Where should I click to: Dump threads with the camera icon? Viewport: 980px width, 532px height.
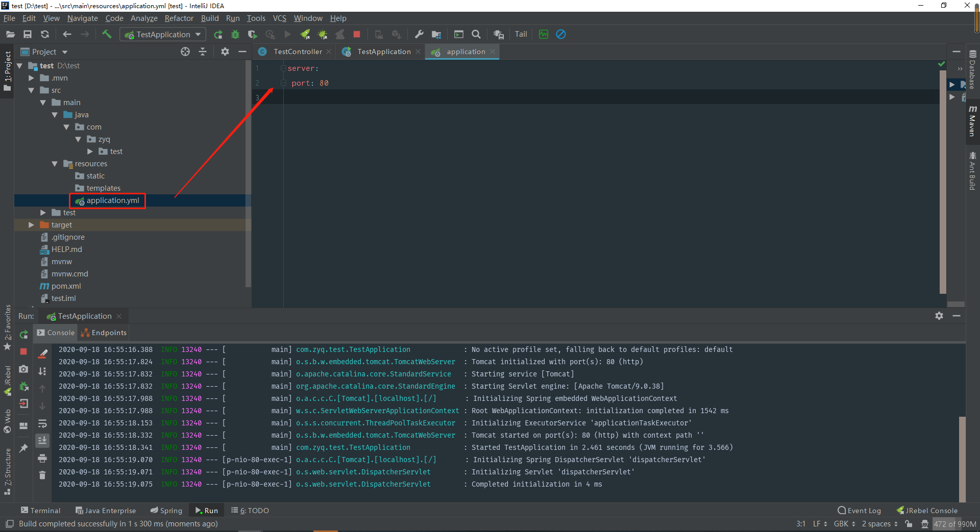(23, 369)
